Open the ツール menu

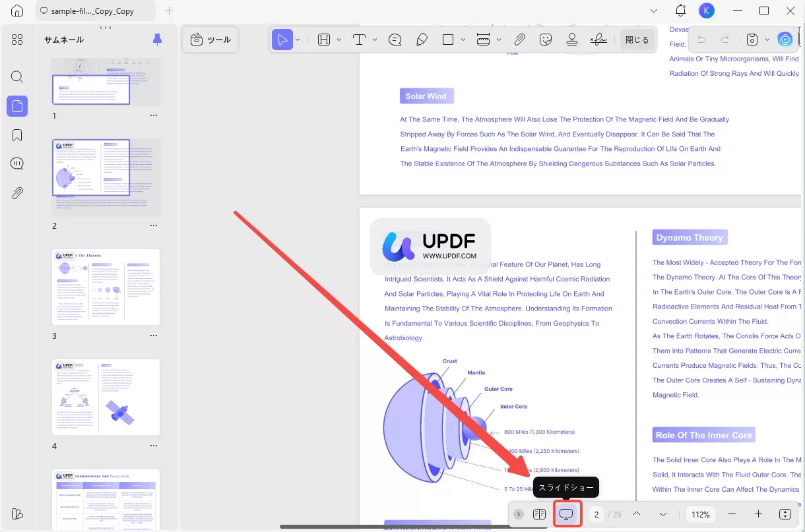tap(210, 40)
